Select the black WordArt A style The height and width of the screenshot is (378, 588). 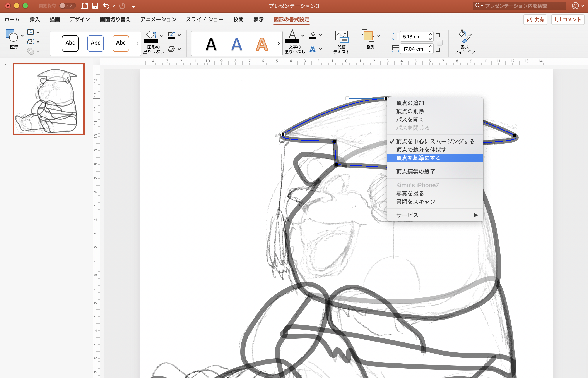coord(211,44)
